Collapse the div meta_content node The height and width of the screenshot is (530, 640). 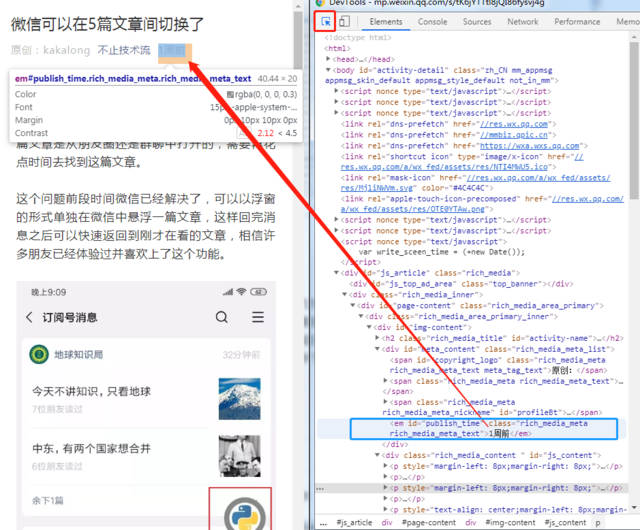(377, 349)
